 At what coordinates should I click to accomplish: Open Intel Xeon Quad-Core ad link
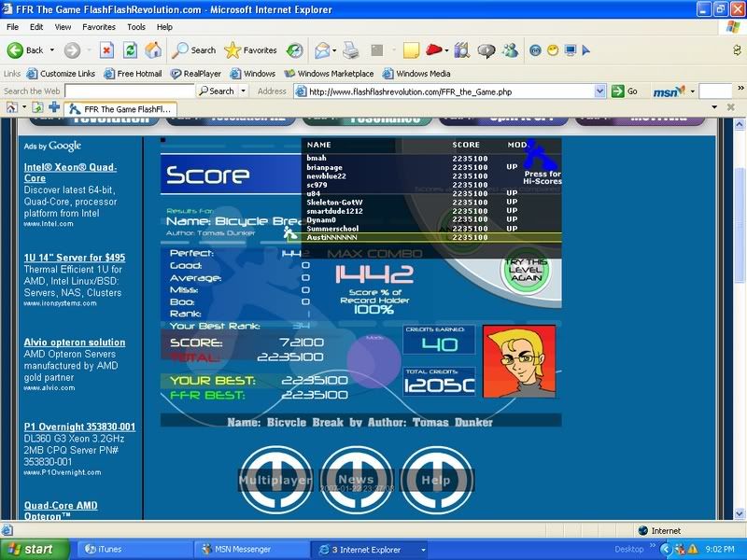coord(70,173)
